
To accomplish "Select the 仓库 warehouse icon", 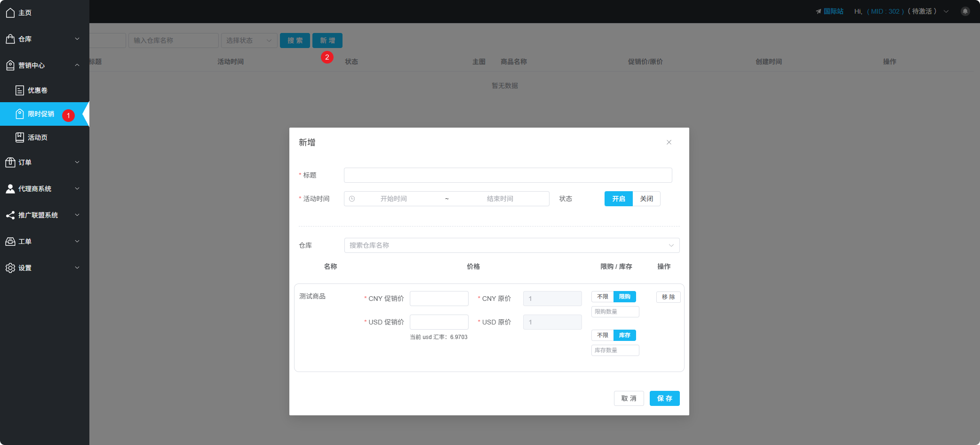I will click(x=10, y=39).
